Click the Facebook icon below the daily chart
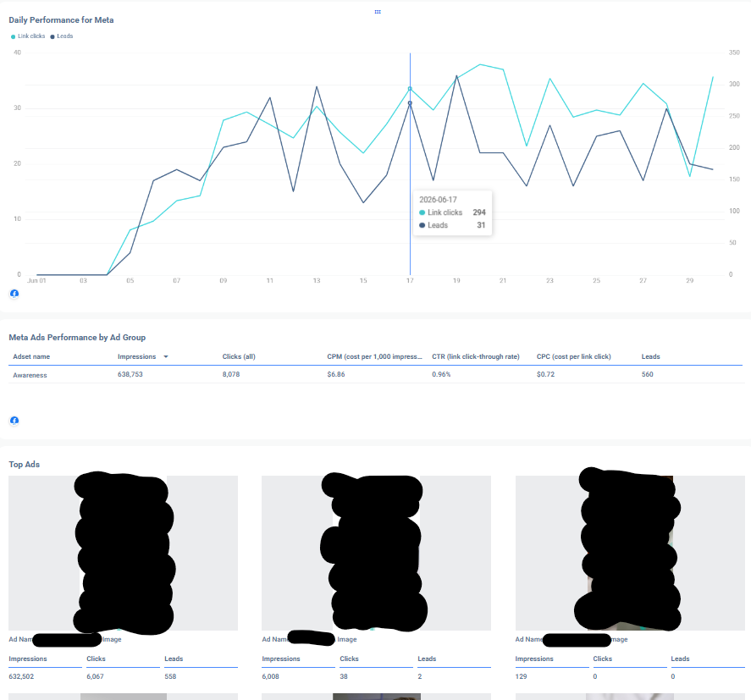The height and width of the screenshot is (700, 751). coord(14,294)
